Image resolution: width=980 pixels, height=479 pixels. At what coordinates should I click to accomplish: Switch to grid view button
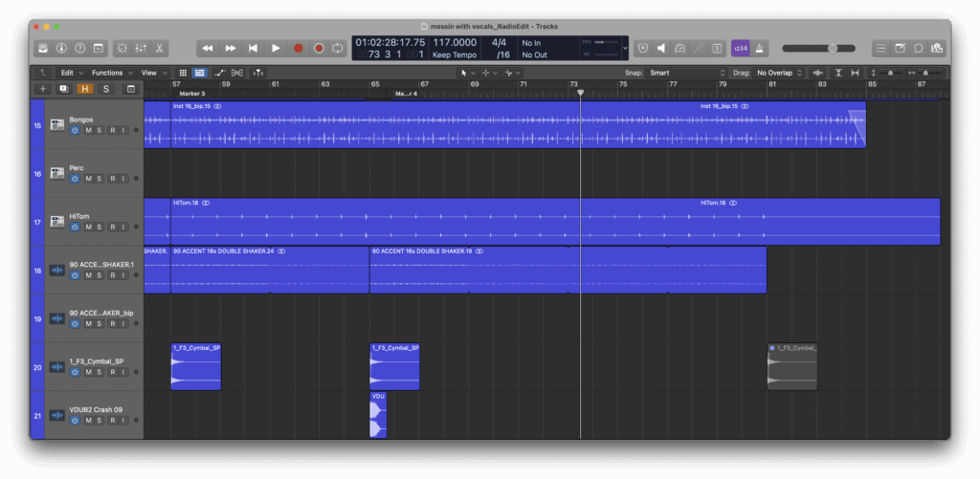coord(183,73)
